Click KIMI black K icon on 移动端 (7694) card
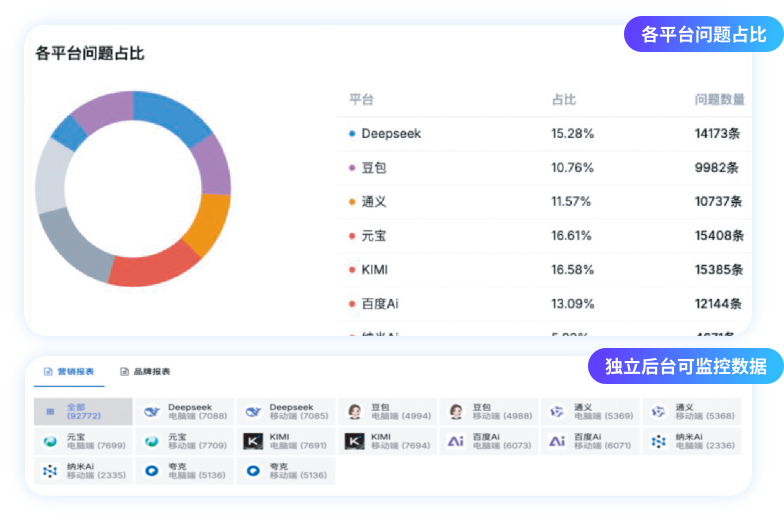 pos(354,441)
